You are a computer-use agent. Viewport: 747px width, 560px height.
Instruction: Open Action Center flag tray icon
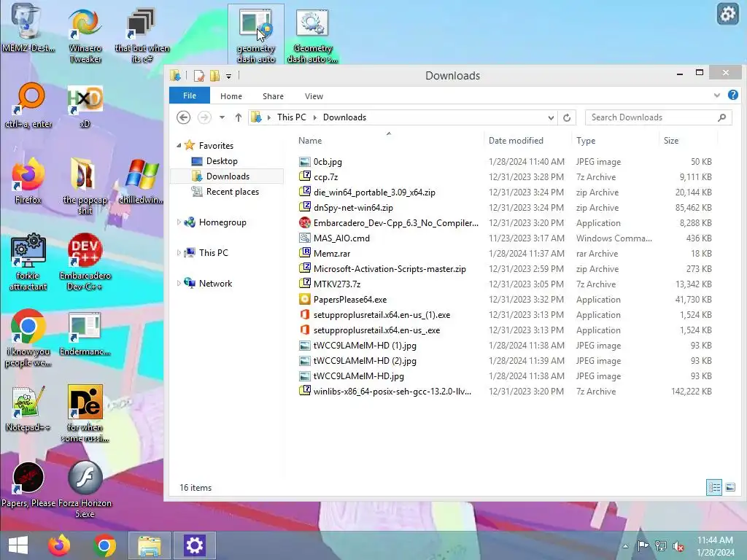643,546
